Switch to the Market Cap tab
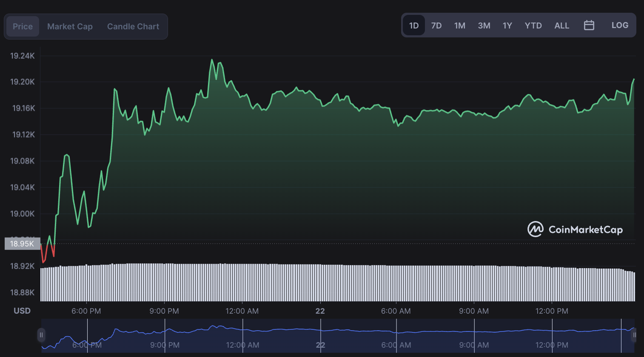The width and height of the screenshot is (644, 357). (70, 26)
